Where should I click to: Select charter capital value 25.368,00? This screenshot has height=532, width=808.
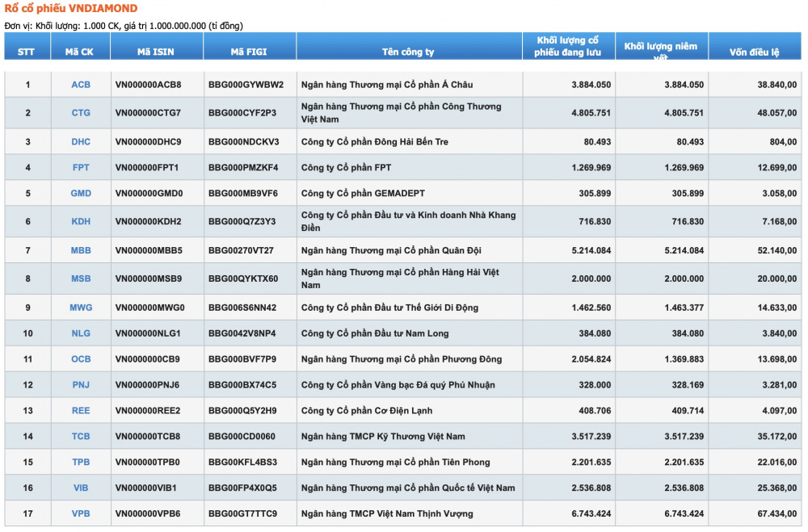[777, 488]
